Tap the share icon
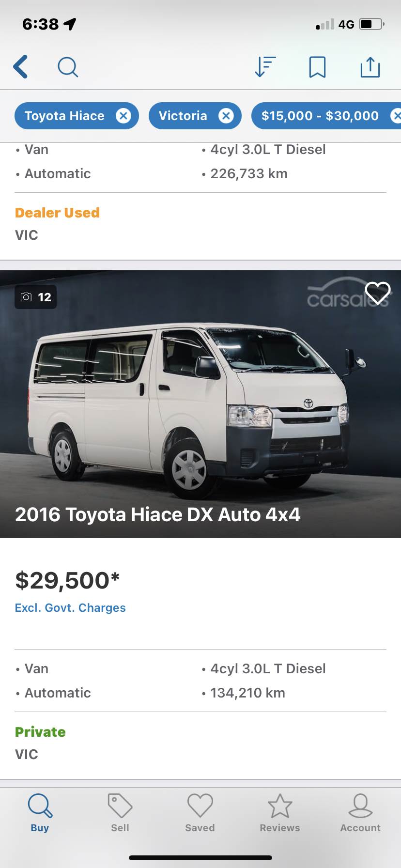This screenshot has width=401, height=868. (x=370, y=67)
